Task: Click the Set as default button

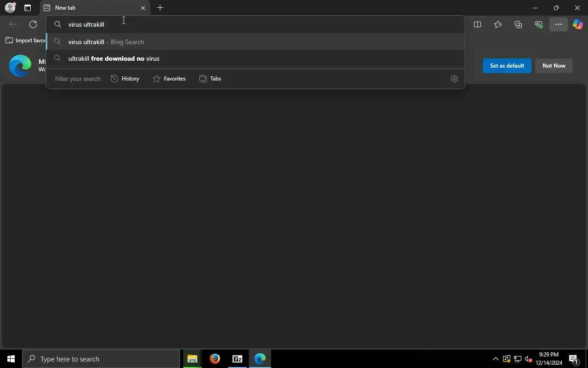Action: click(x=507, y=66)
